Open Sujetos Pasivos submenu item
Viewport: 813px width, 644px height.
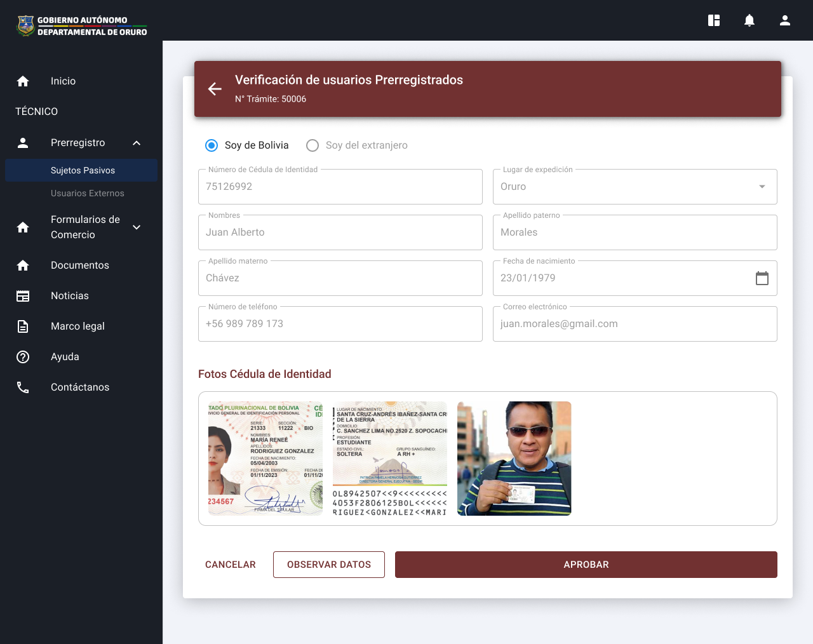click(x=83, y=170)
